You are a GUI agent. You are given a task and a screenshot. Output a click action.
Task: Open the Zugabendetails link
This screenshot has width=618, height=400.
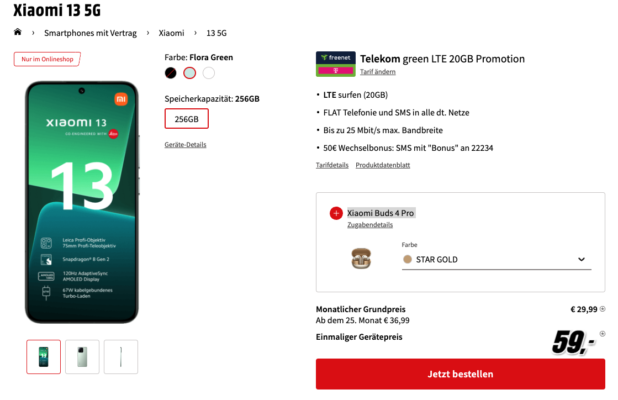pyautogui.click(x=370, y=225)
